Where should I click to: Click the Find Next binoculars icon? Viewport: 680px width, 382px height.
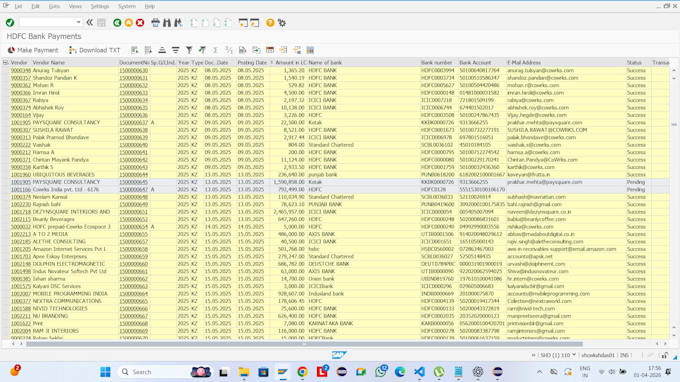pyautogui.click(x=178, y=23)
